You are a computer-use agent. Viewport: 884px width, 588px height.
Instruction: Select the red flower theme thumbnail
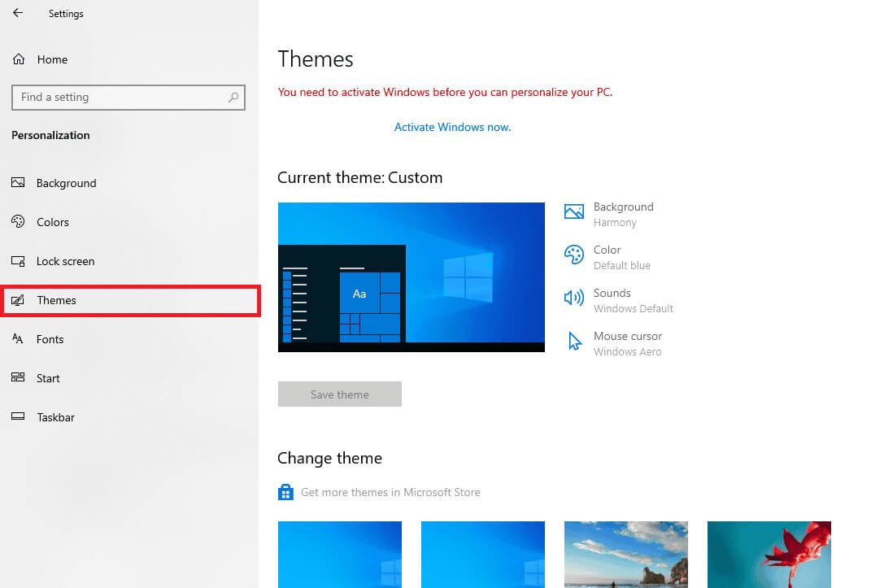point(769,555)
